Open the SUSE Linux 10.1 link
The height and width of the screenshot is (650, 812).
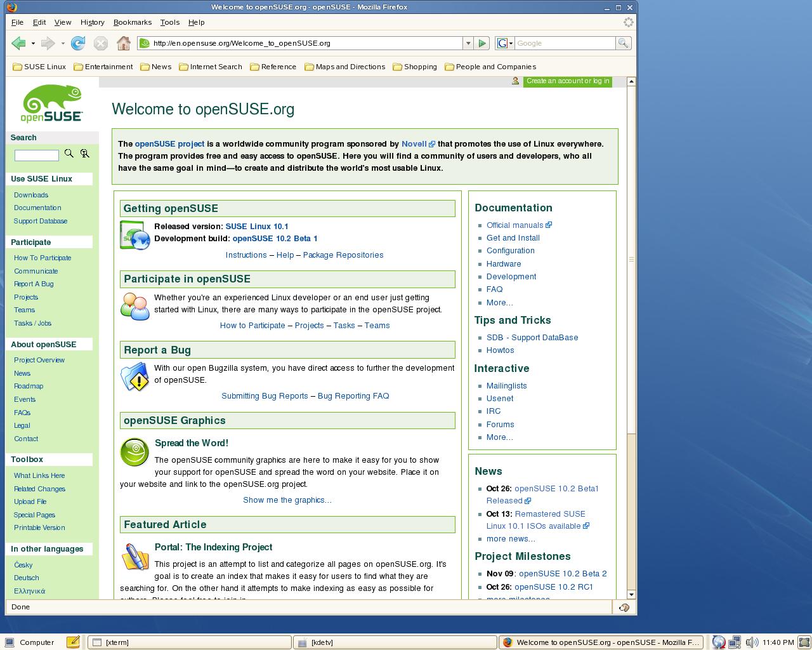257,227
